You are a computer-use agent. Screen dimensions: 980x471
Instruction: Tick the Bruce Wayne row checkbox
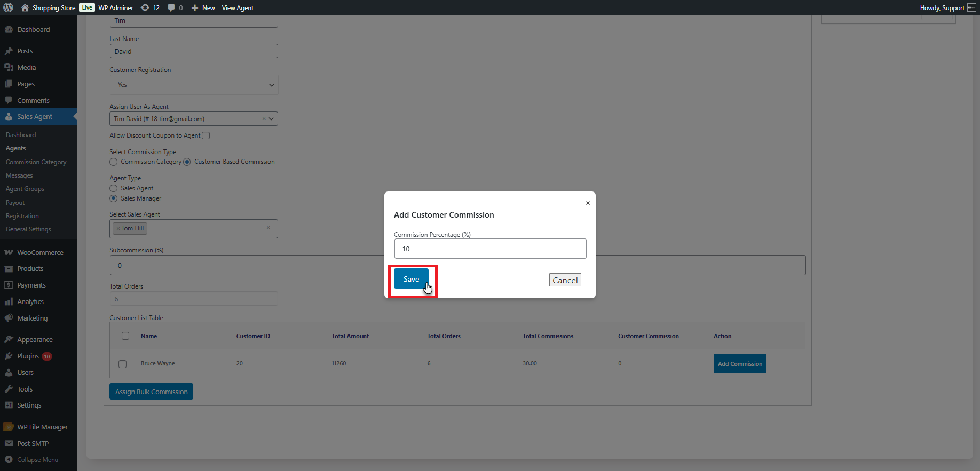click(123, 364)
